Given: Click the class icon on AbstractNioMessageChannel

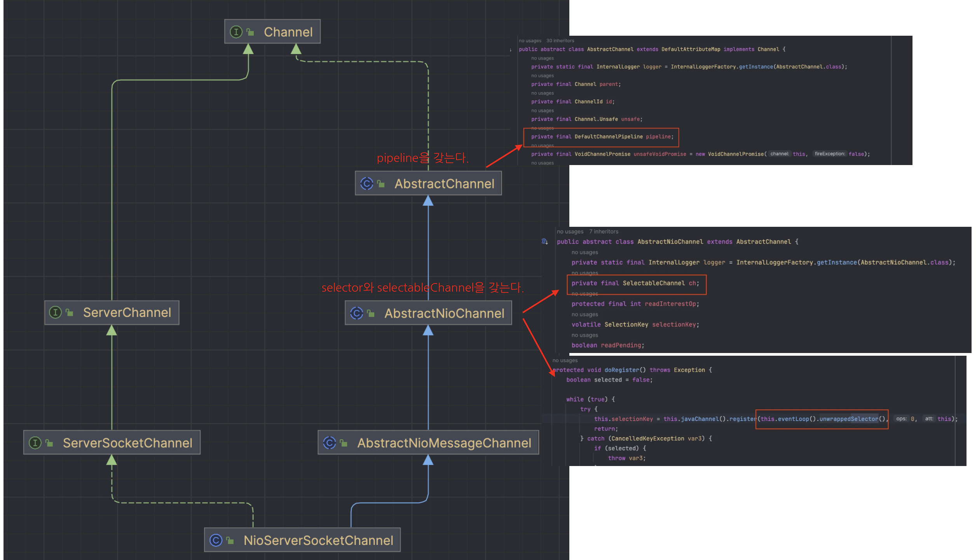Looking at the screenshot, I should click(329, 443).
